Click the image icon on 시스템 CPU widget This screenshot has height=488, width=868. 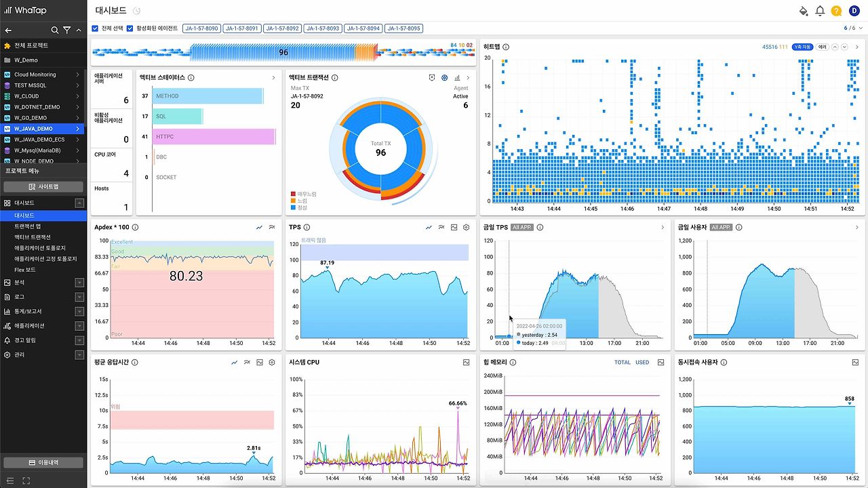(466, 363)
